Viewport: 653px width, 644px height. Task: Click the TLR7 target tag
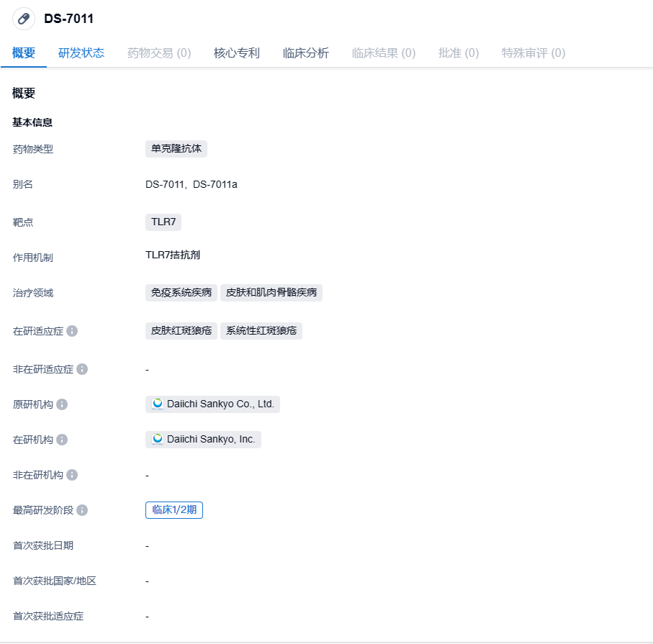click(x=163, y=222)
